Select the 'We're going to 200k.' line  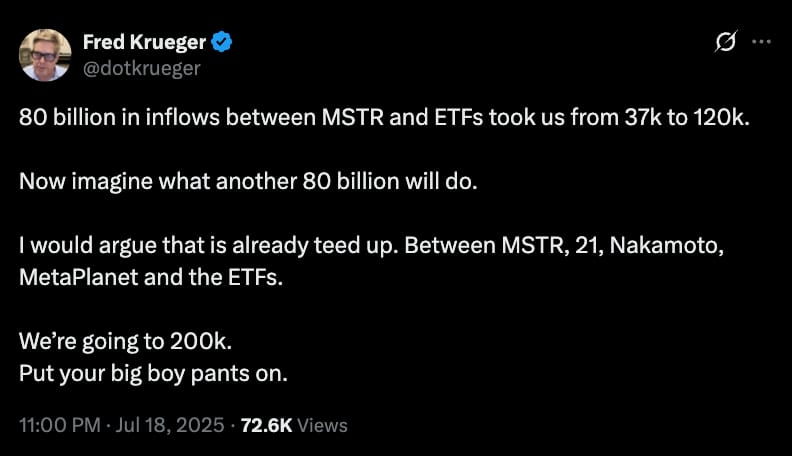(x=125, y=342)
